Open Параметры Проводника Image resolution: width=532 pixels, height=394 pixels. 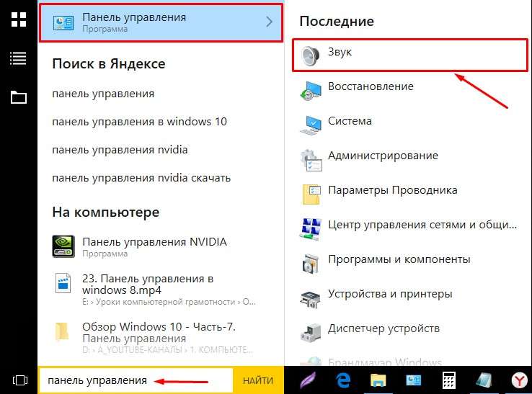click(x=392, y=191)
